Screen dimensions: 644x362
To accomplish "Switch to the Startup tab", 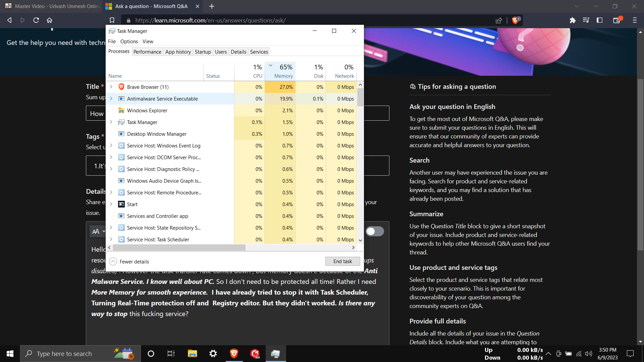I will [203, 52].
